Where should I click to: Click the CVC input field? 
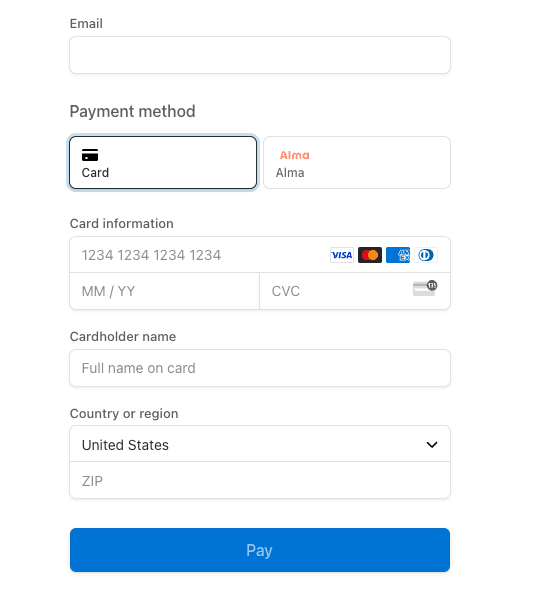click(x=355, y=291)
